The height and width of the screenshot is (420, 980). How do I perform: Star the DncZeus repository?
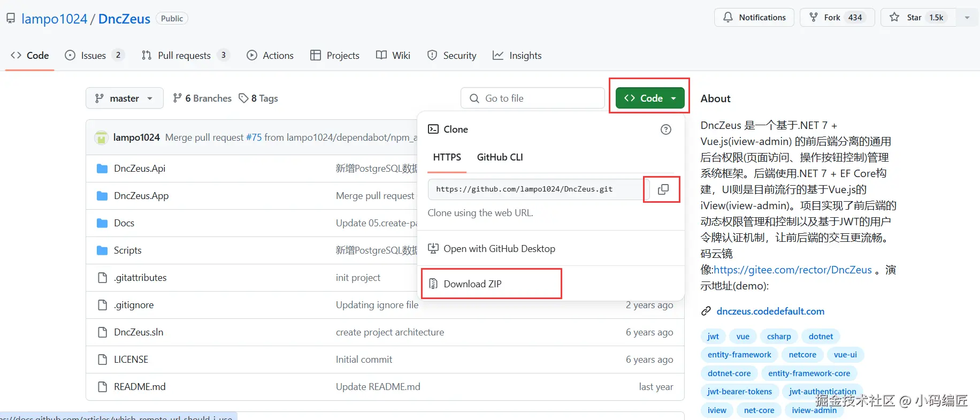coord(918,18)
